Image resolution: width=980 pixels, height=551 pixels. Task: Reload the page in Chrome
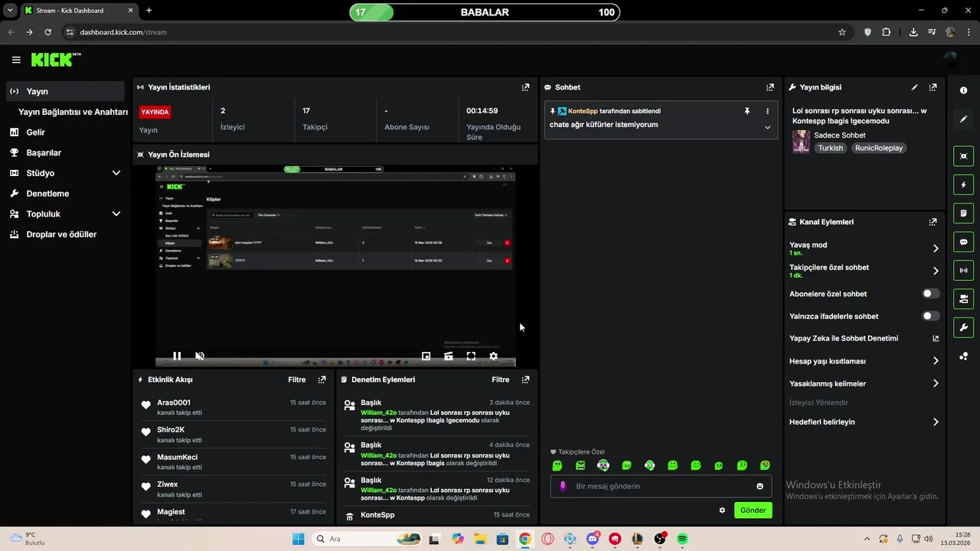click(48, 32)
